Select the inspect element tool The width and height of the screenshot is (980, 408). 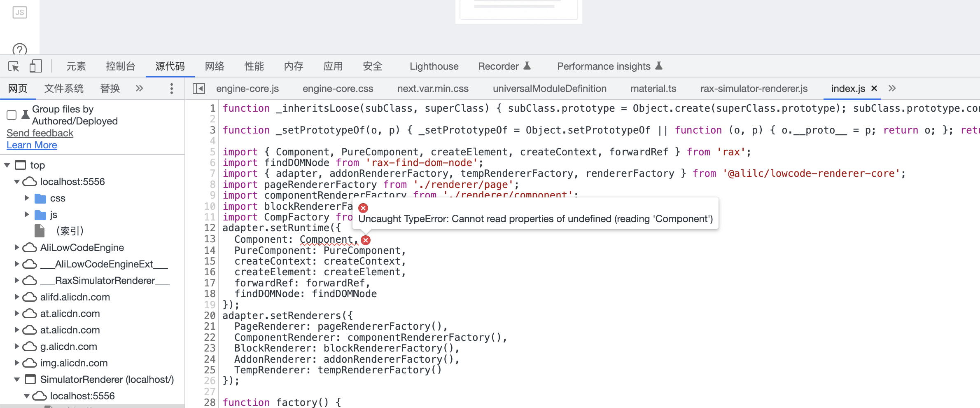[x=13, y=66]
